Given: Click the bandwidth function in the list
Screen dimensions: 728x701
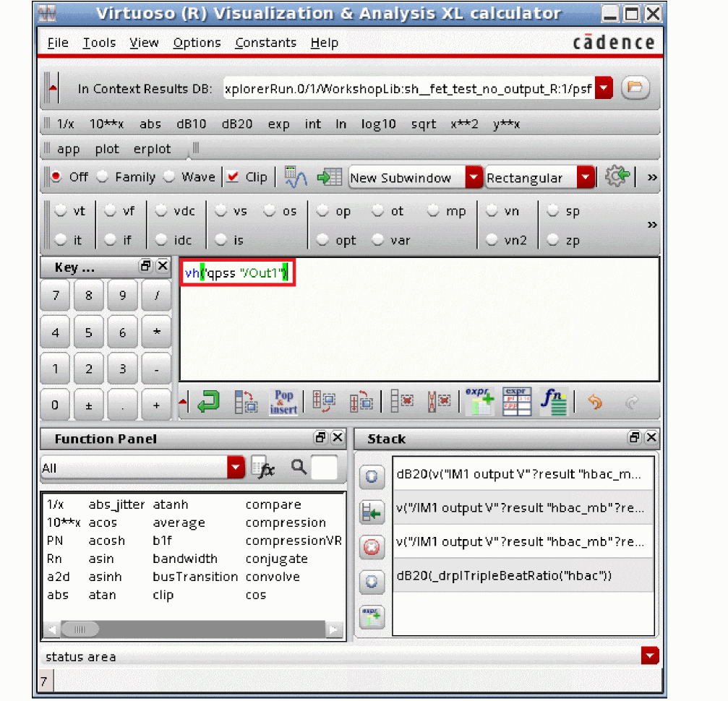Looking at the screenshot, I should tap(185, 559).
